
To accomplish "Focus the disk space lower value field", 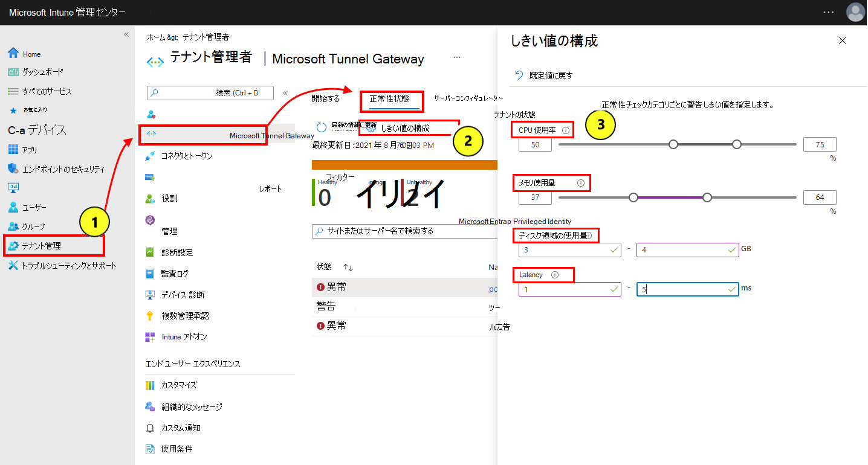I will pyautogui.click(x=570, y=249).
